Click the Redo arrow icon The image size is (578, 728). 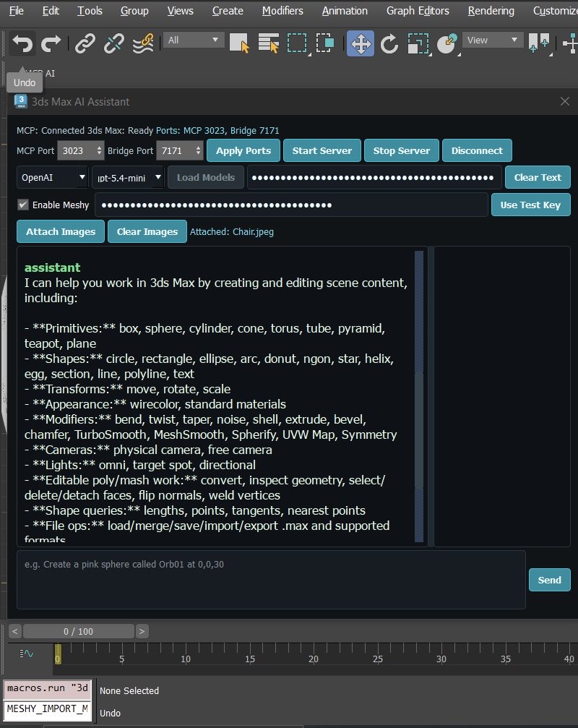pyautogui.click(x=51, y=43)
